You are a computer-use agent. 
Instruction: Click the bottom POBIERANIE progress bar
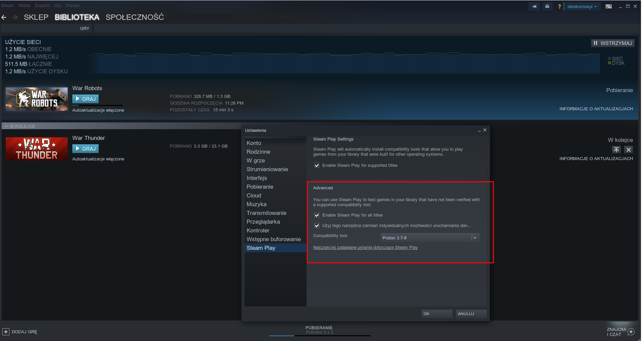tap(320, 336)
